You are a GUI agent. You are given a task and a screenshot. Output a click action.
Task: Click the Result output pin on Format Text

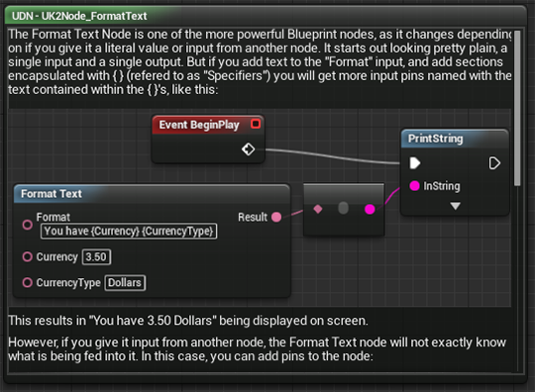pos(276,217)
